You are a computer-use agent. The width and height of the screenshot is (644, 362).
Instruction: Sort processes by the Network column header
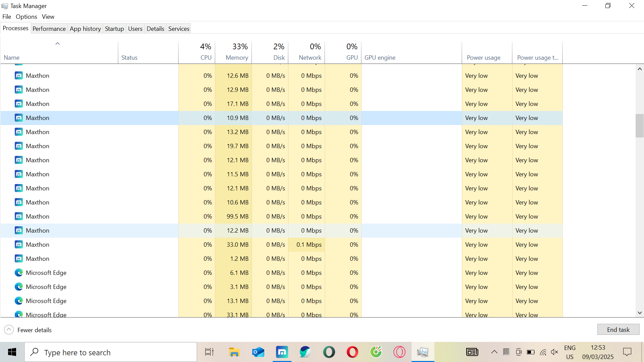307,52
